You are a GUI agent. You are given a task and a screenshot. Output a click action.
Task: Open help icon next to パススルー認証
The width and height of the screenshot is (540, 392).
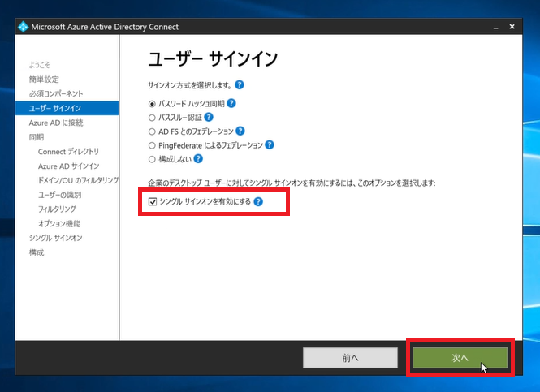pyautogui.click(x=209, y=118)
